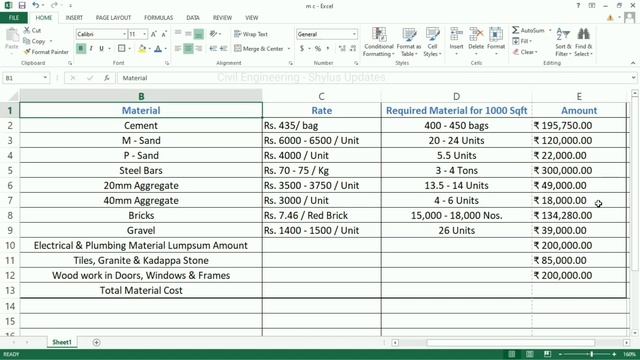Click Merge & Center button
This screenshot has width=640, height=360.
pos(259,49)
